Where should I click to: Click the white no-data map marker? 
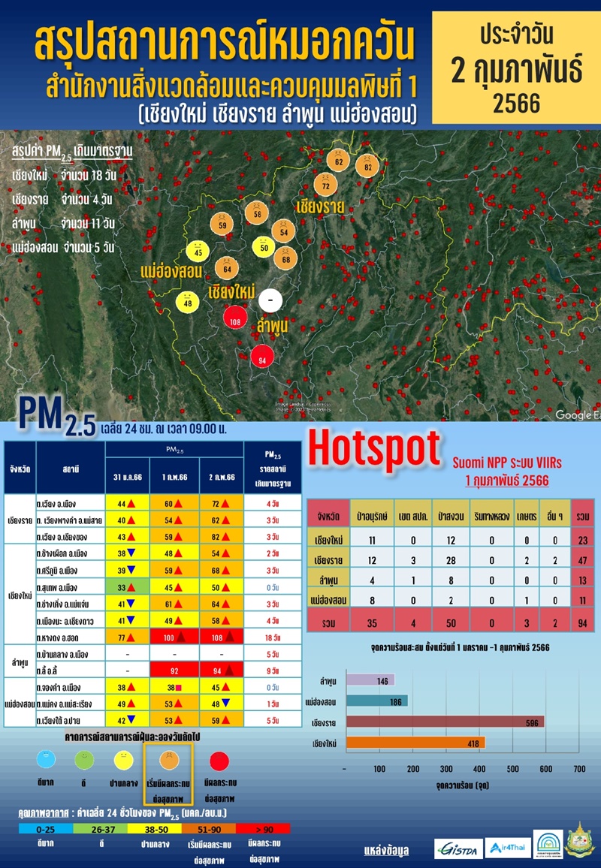pos(269,300)
